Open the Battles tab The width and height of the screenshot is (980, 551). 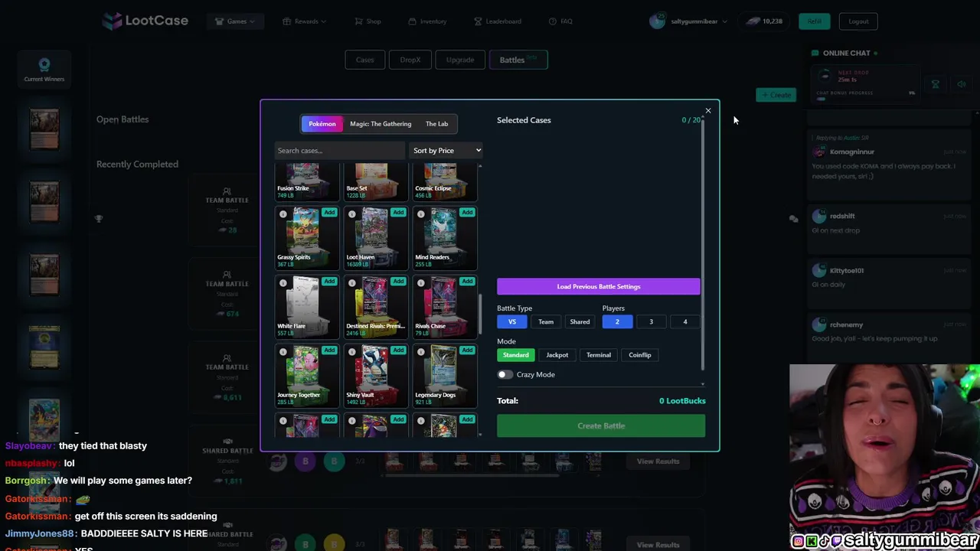(518, 60)
